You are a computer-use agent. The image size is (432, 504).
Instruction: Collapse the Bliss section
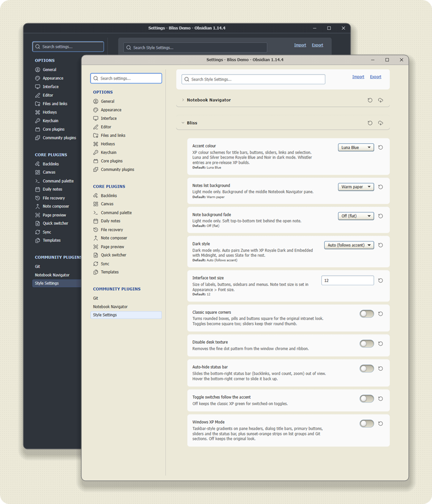[183, 123]
